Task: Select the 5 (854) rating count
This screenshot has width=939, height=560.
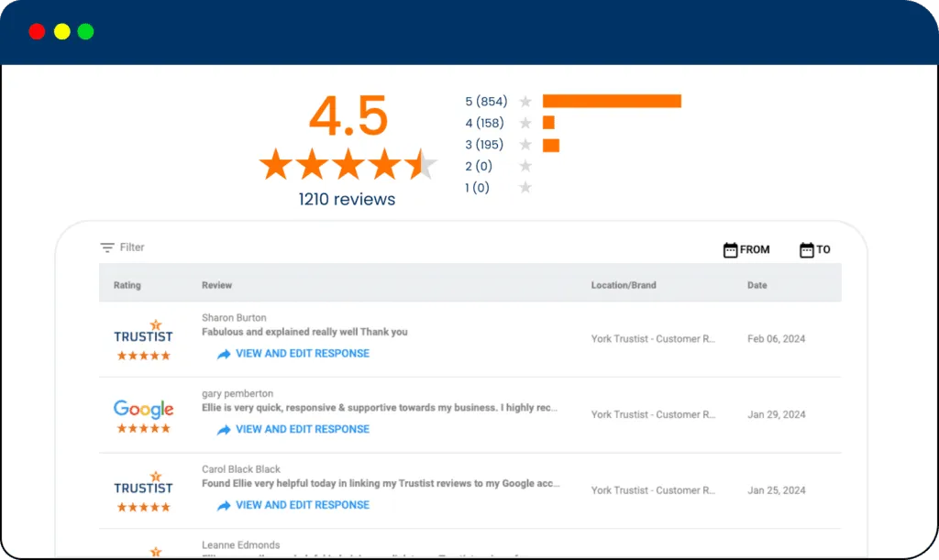Action: point(486,101)
